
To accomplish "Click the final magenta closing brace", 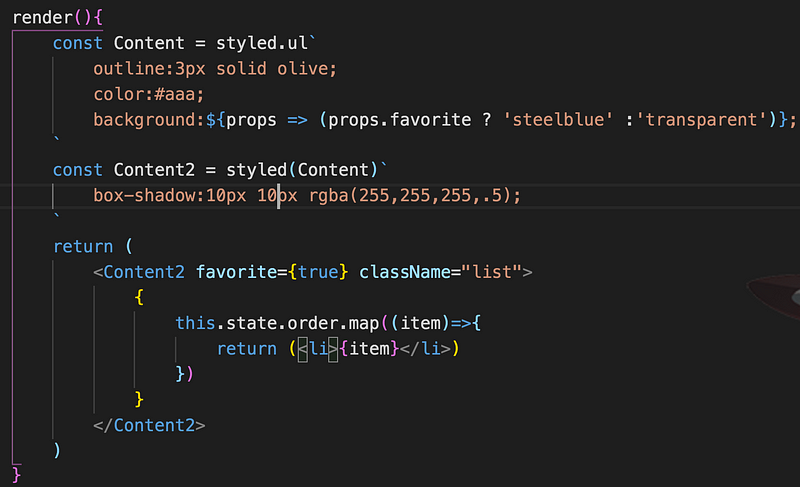I will (16, 472).
